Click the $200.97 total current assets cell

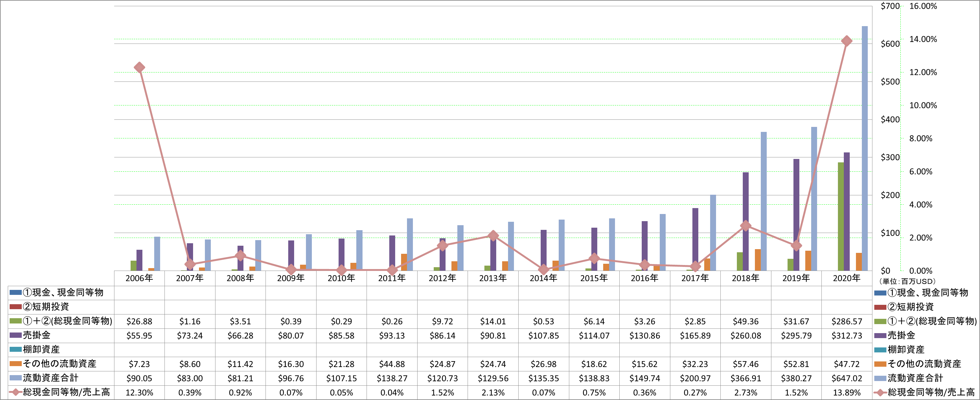tap(695, 378)
